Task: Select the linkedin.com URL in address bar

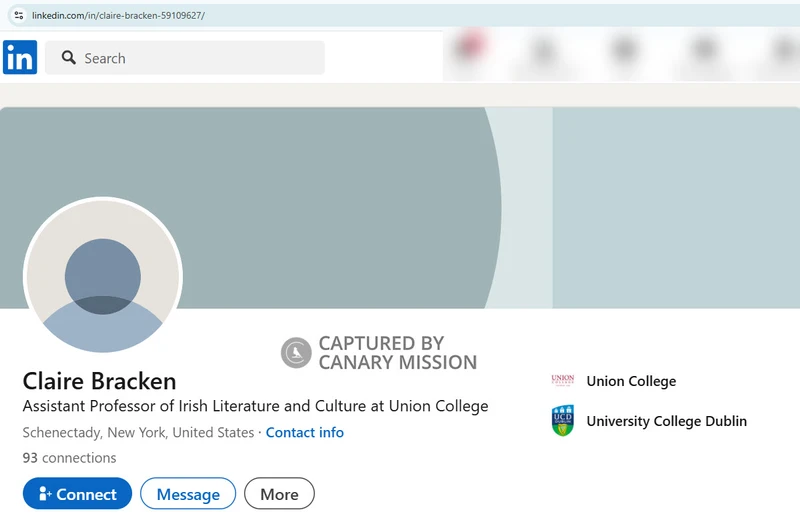Action: coord(118,16)
